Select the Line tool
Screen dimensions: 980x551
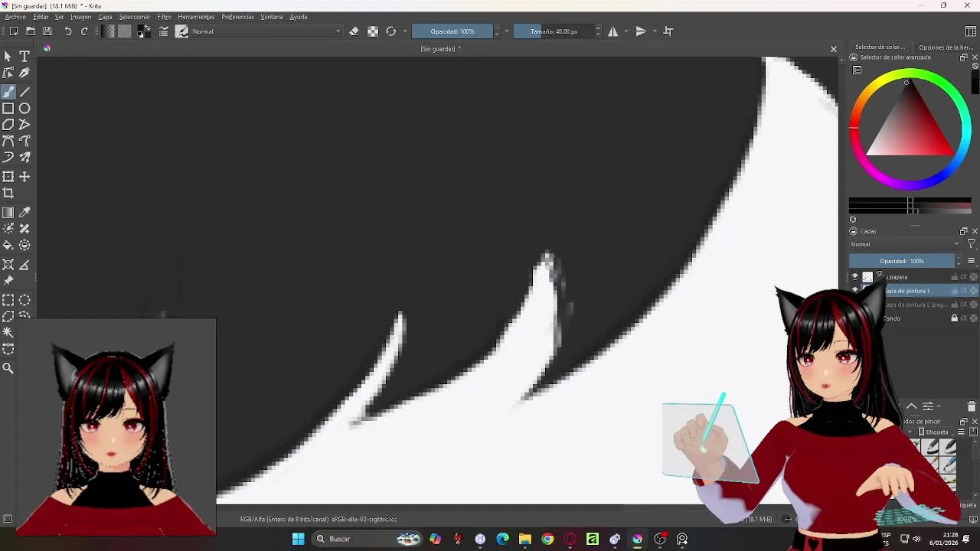(x=24, y=92)
